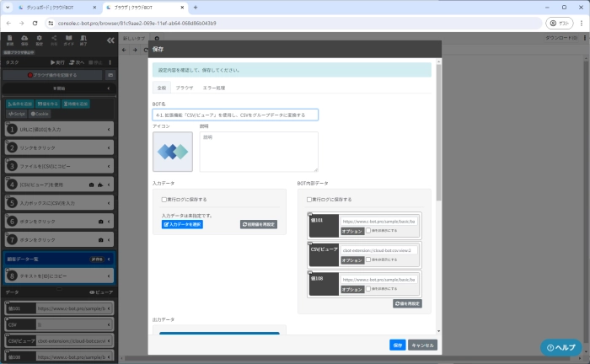Switch to the ブラウザ tab

coord(185,88)
